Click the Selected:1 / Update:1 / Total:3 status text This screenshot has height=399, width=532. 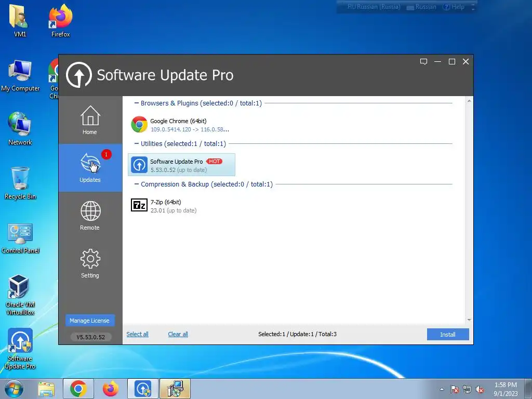coord(297,334)
